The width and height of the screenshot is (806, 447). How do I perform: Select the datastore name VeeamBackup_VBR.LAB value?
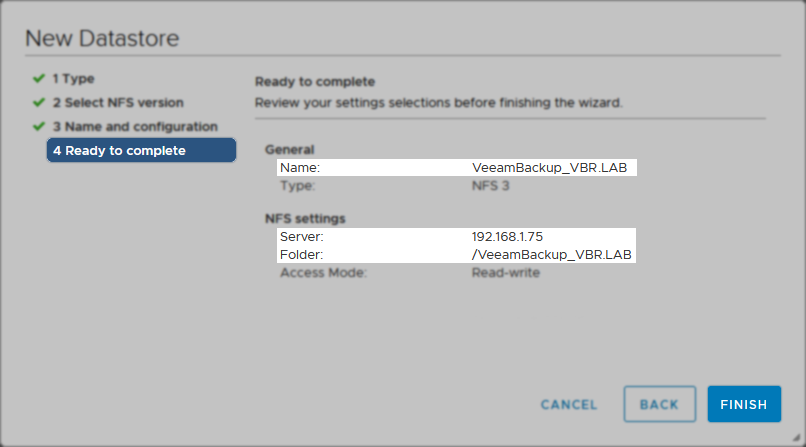pos(549,167)
